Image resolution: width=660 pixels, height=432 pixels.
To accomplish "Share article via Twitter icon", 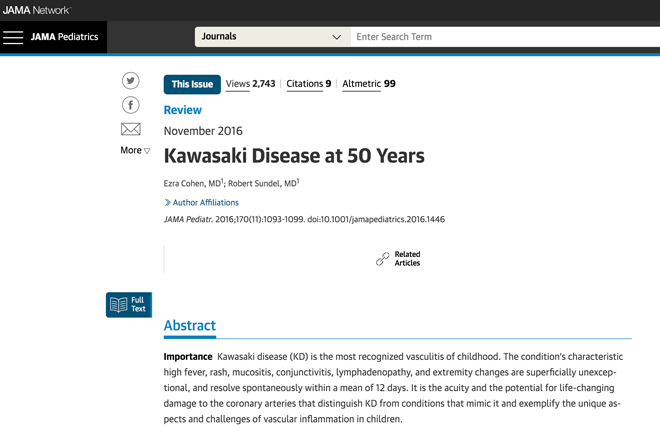I will (x=130, y=80).
